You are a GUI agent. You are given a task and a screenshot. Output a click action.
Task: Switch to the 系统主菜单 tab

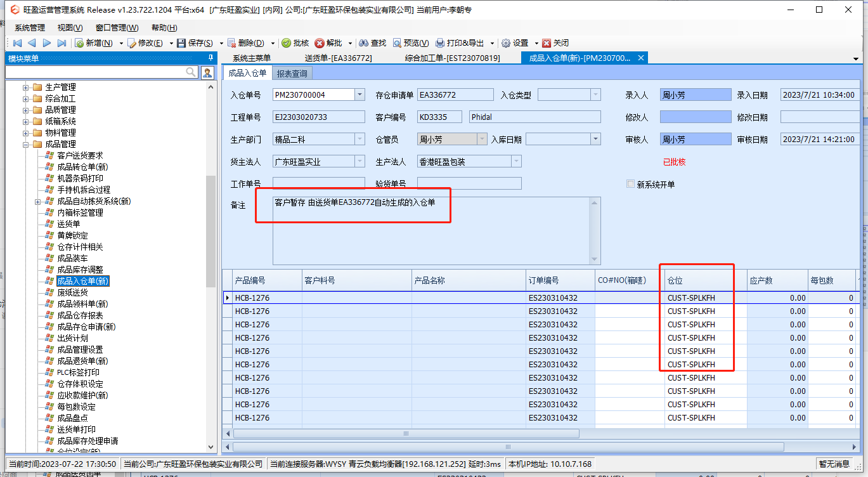pos(252,58)
